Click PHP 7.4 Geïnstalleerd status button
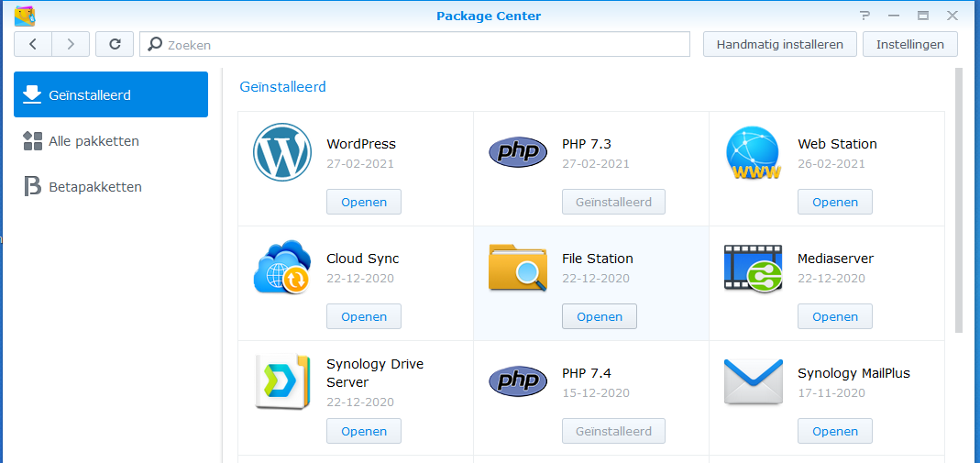Image resolution: width=980 pixels, height=463 pixels. [613, 431]
